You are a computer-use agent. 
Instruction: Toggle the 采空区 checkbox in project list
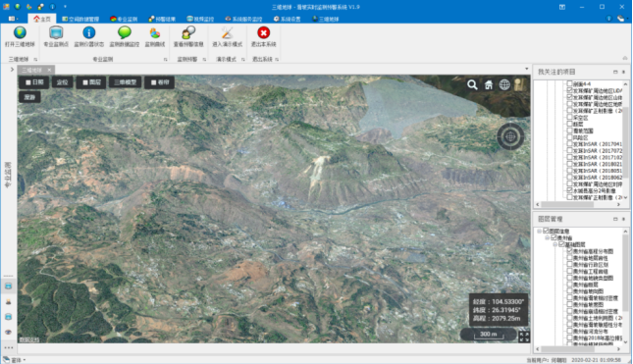point(569,118)
